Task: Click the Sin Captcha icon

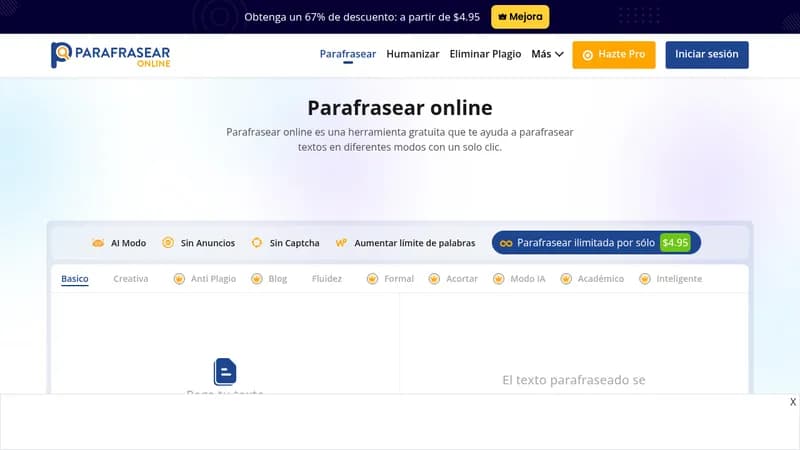Action: coord(257,243)
